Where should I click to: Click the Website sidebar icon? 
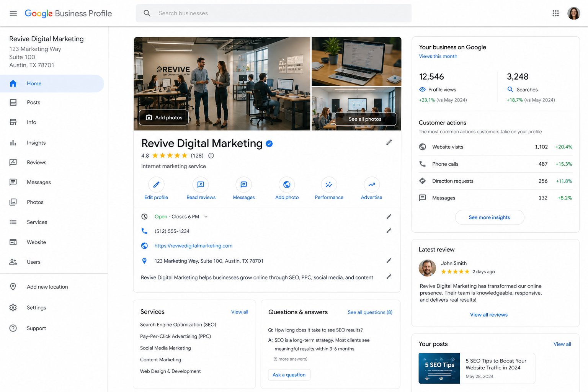13,242
